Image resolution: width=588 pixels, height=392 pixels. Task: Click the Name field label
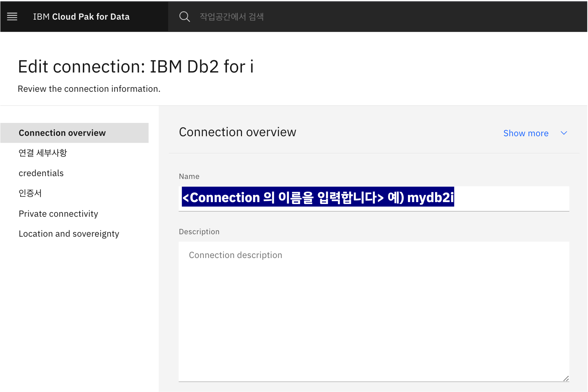tap(189, 176)
